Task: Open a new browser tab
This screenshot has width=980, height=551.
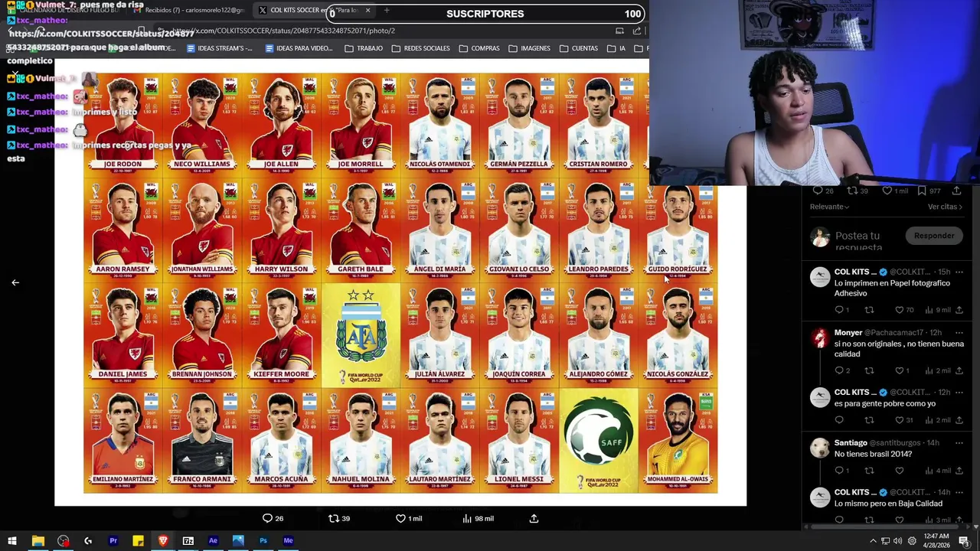Action: tap(387, 11)
